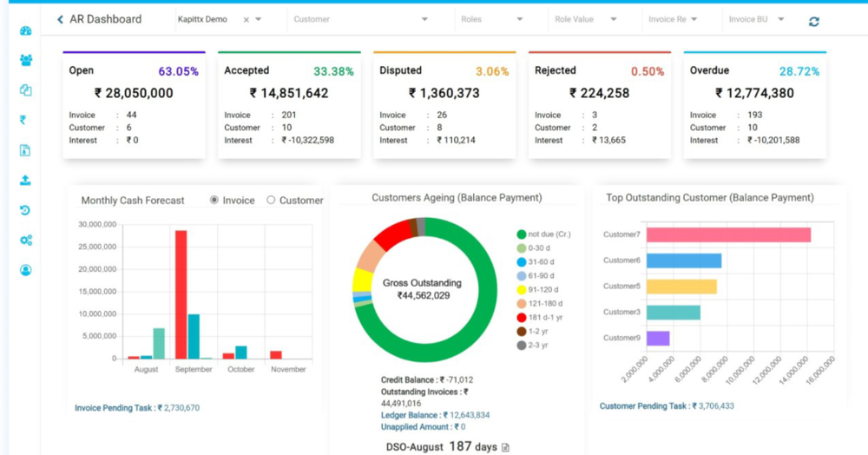This screenshot has height=455, width=868.
Task: Open the history clock icon in sidebar
Action: pos(25,210)
